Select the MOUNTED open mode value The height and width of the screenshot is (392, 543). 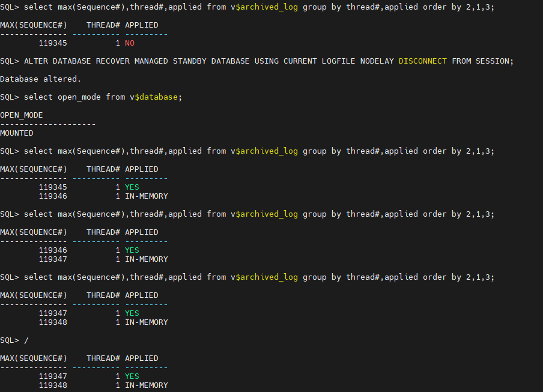point(17,133)
